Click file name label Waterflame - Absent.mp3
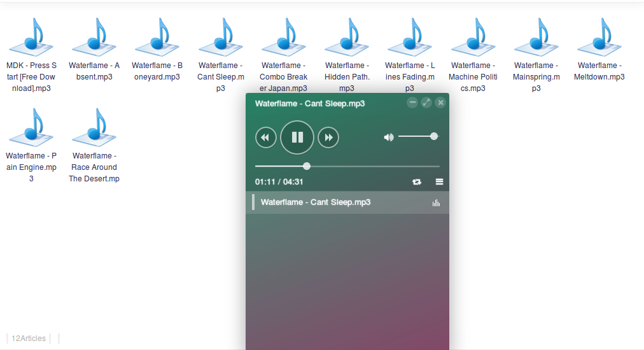This screenshot has height=350, width=644. [x=94, y=71]
